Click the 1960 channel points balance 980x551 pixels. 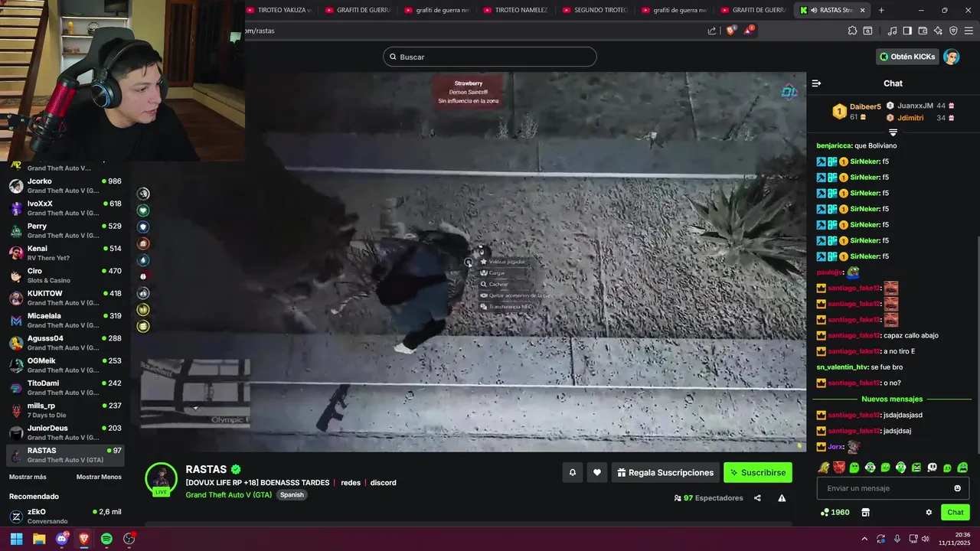coord(835,512)
